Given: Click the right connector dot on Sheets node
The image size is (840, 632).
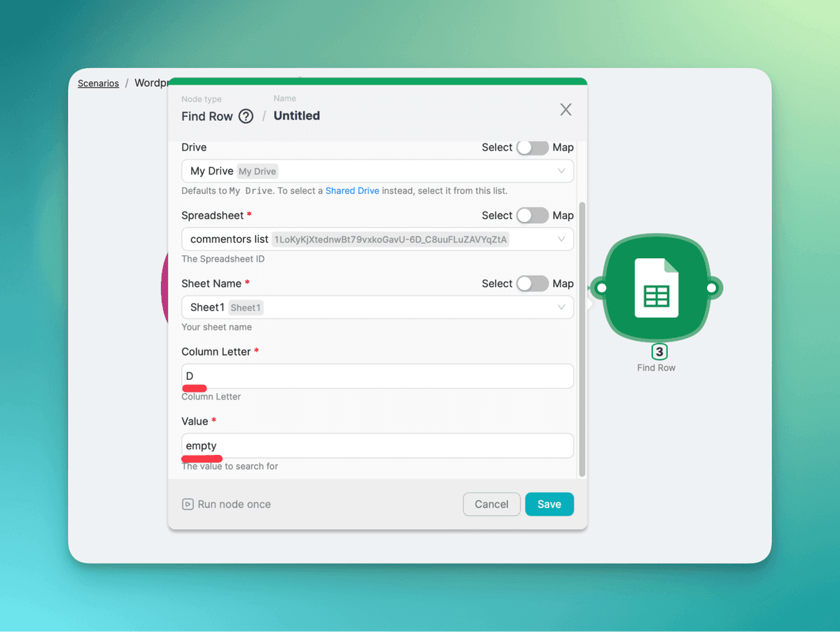Looking at the screenshot, I should click(x=711, y=288).
